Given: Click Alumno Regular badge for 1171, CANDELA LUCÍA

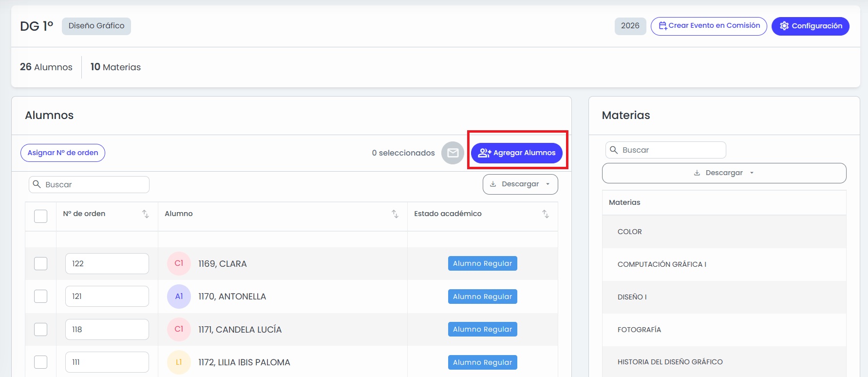Looking at the screenshot, I should tap(483, 329).
